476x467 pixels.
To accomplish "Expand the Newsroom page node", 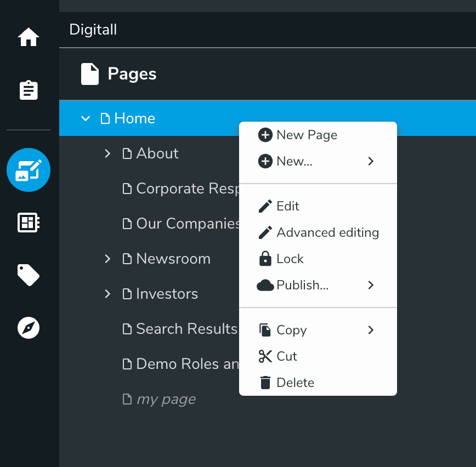I will point(107,259).
